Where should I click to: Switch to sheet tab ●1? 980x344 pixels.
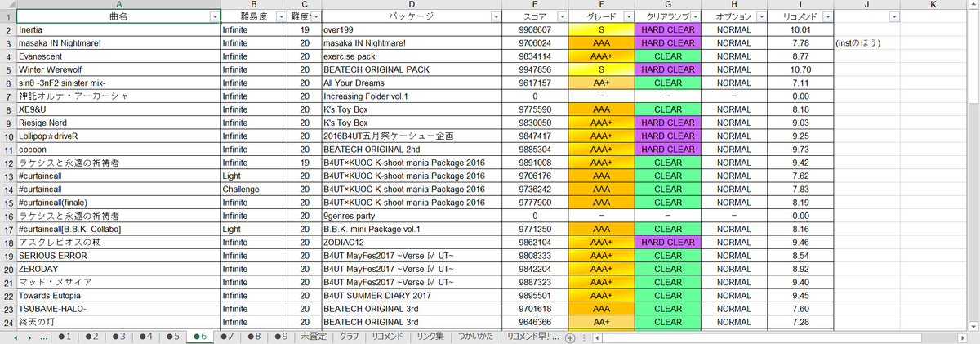63,337
